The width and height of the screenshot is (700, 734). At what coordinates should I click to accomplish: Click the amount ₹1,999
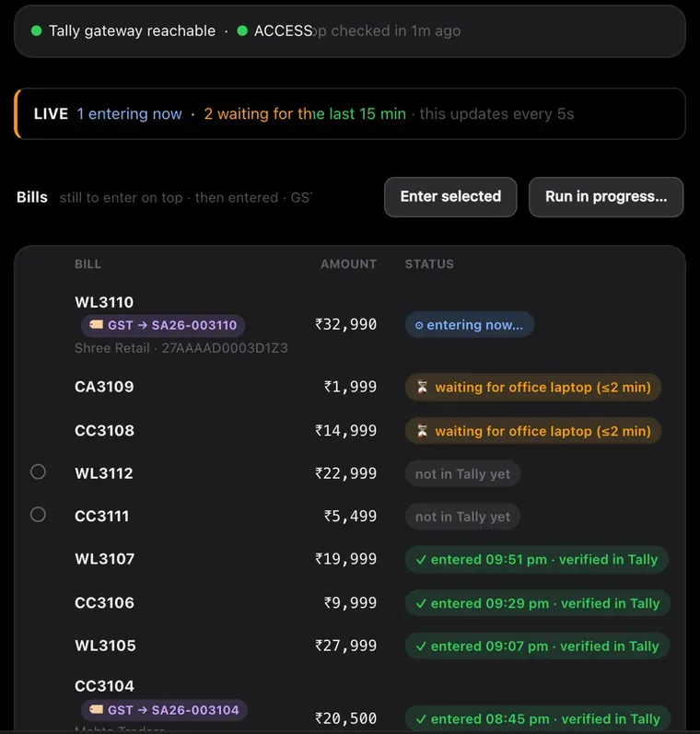350,387
